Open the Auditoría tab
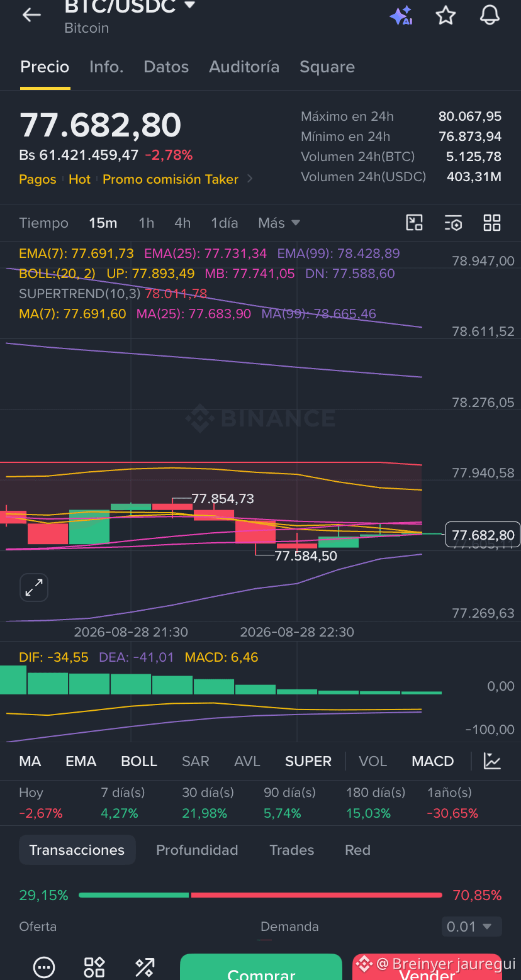 [244, 67]
